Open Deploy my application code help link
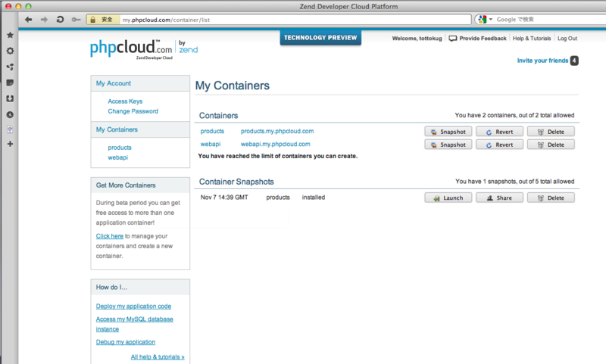The image size is (606, 364). (x=133, y=306)
